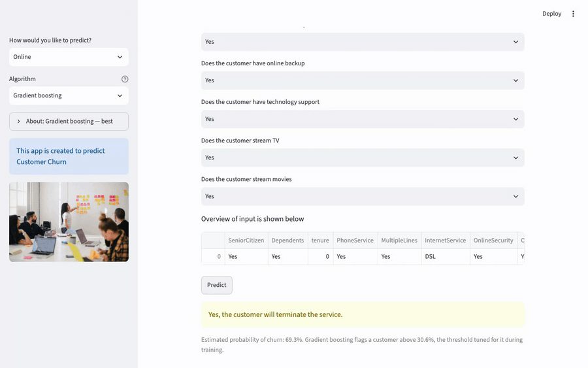Click the MultipleLines column header
The image size is (588, 368).
click(x=399, y=240)
